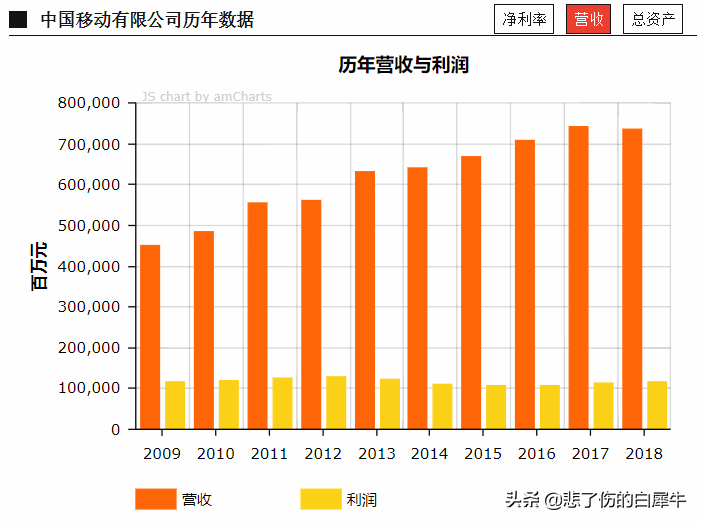Toggle the 利润 legend yellow swatch
Image resolution: width=701 pixels, height=523 pixels.
[x=321, y=499]
